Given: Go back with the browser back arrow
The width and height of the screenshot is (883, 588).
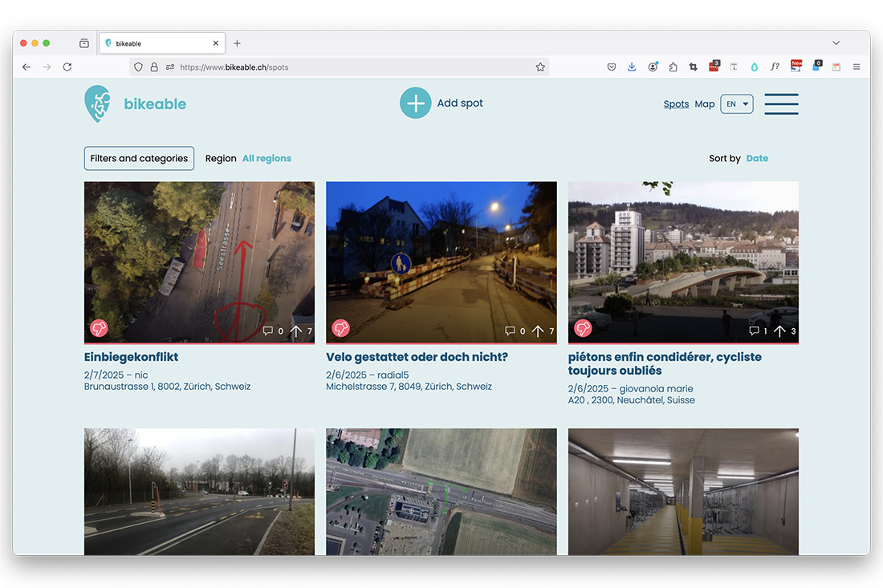Looking at the screenshot, I should 26,67.
